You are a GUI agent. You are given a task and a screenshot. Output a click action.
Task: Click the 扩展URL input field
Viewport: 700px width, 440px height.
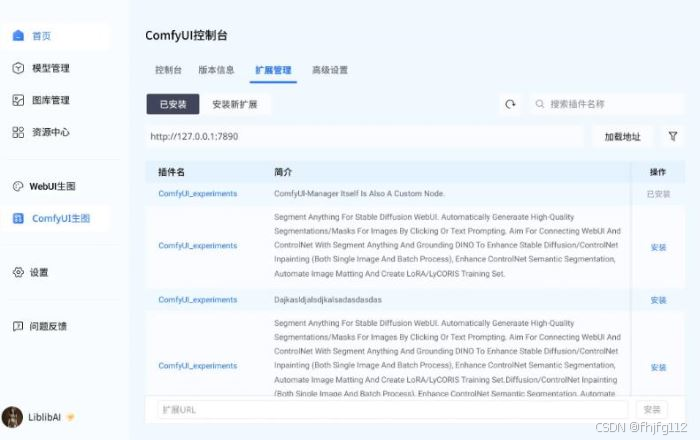392,409
